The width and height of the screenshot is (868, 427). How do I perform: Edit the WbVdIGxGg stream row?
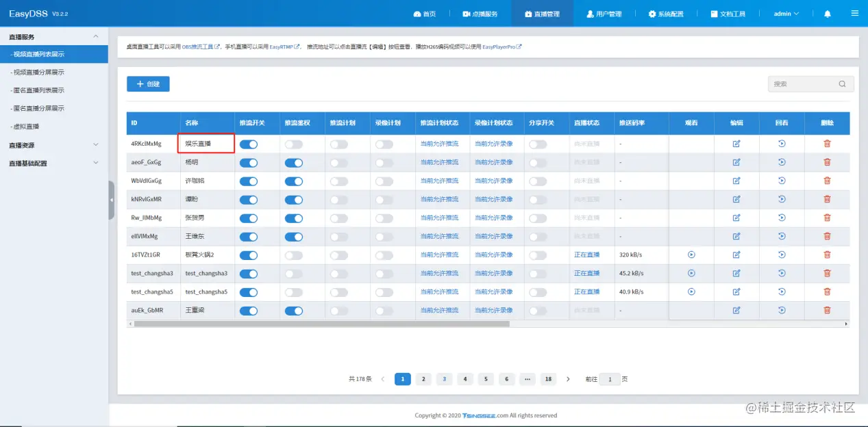point(736,181)
